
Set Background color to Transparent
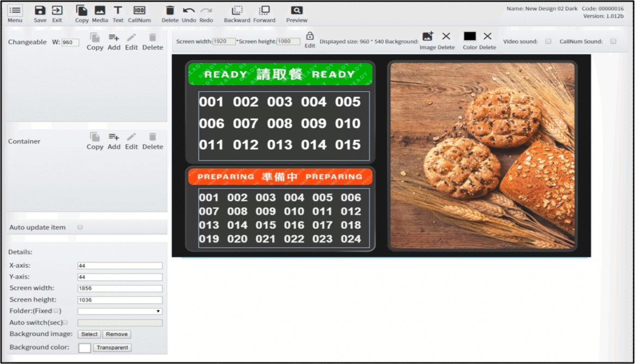click(x=112, y=348)
